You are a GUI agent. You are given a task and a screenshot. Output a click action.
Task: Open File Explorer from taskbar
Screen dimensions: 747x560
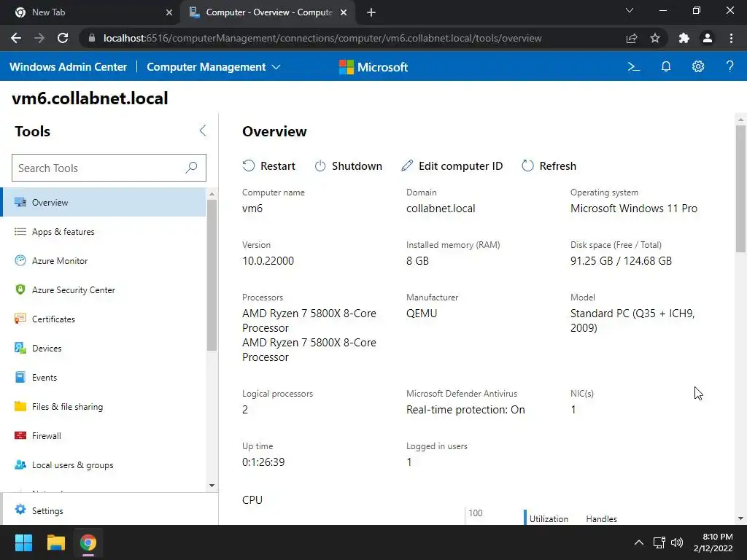55,542
